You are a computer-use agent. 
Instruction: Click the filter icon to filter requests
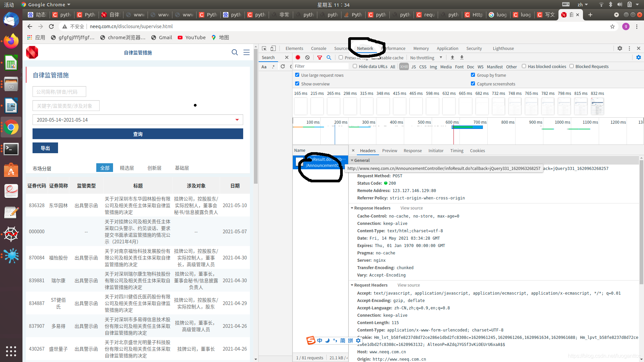pyautogui.click(x=320, y=57)
